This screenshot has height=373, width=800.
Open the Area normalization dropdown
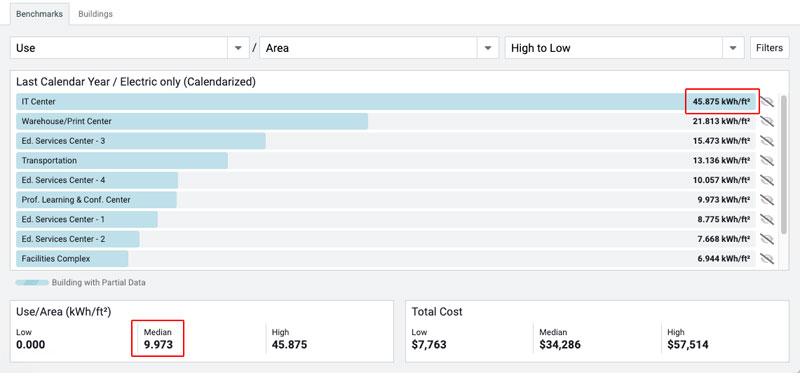[x=379, y=48]
